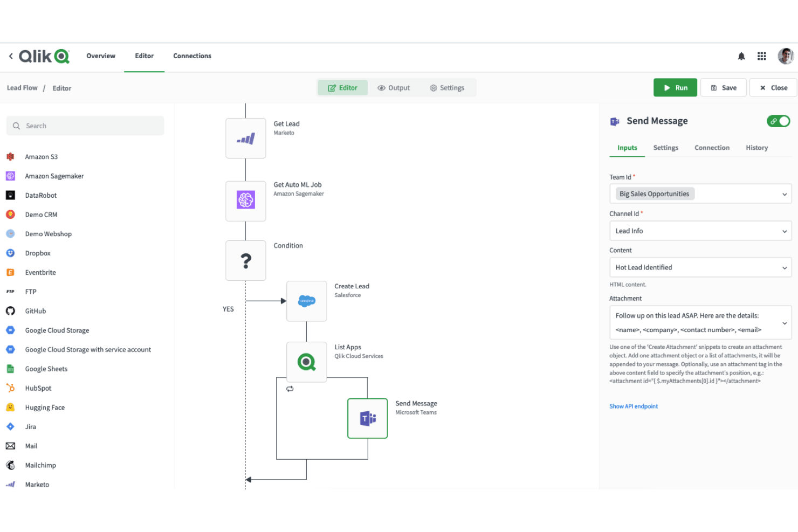Click the HubSpot connector icon
Screen dimensions: 798x532
pyautogui.click(x=10, y=388)
